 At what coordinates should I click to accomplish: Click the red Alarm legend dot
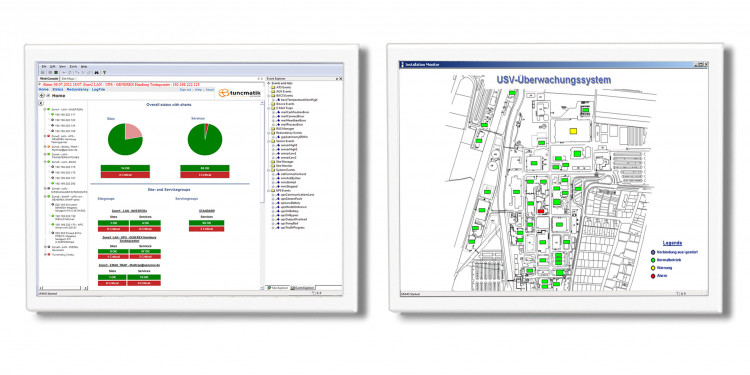(x=653, y=276)
